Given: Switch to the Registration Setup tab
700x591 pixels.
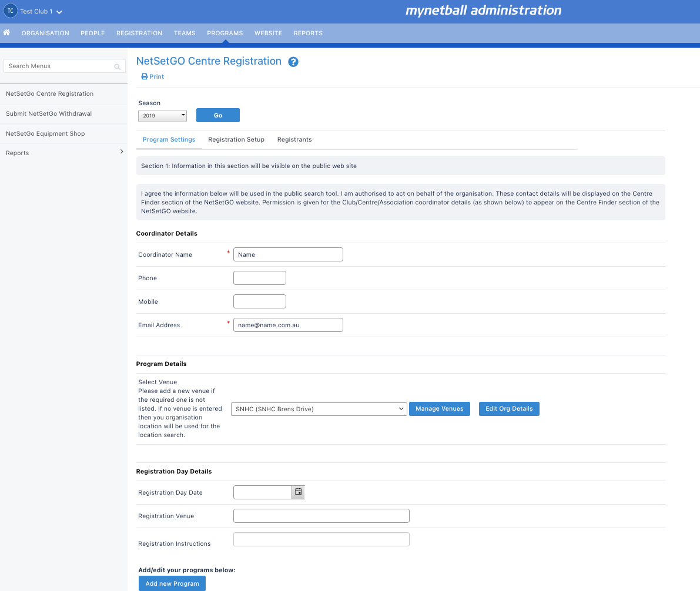Looking at the screenshot, I should [236, 140].
